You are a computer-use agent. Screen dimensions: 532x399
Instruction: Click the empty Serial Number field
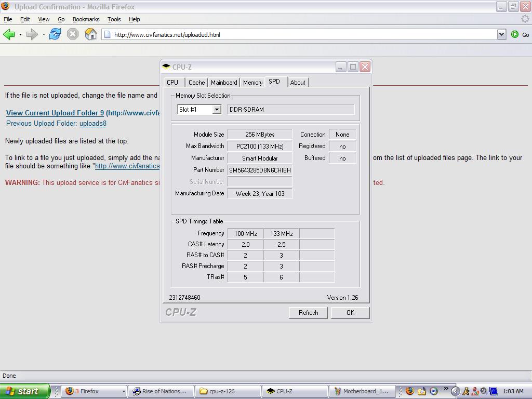260,182
